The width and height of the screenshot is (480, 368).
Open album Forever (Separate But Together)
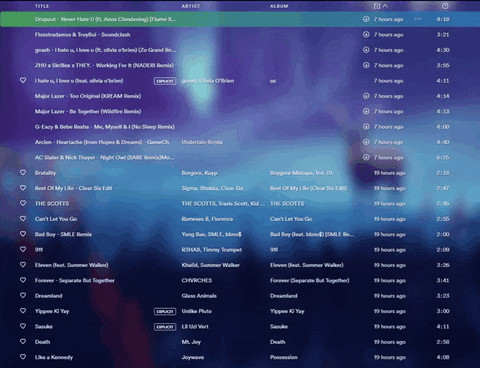click(310, 280)
